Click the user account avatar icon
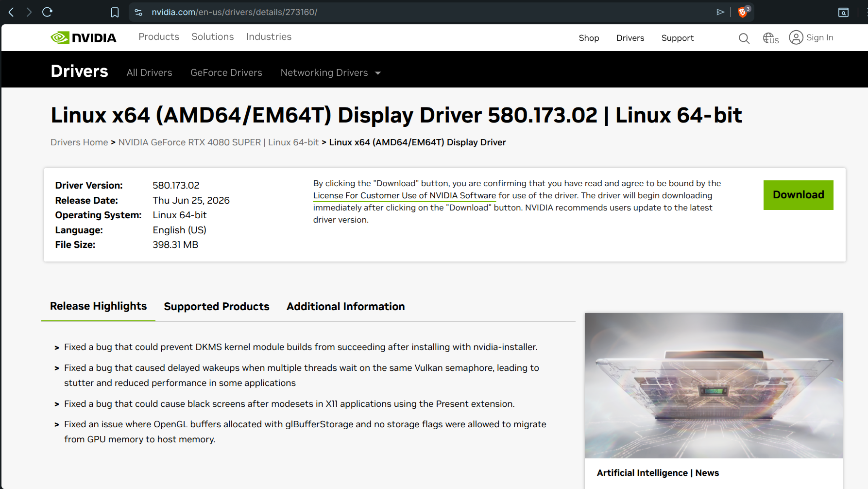 (x=796, y=37)
